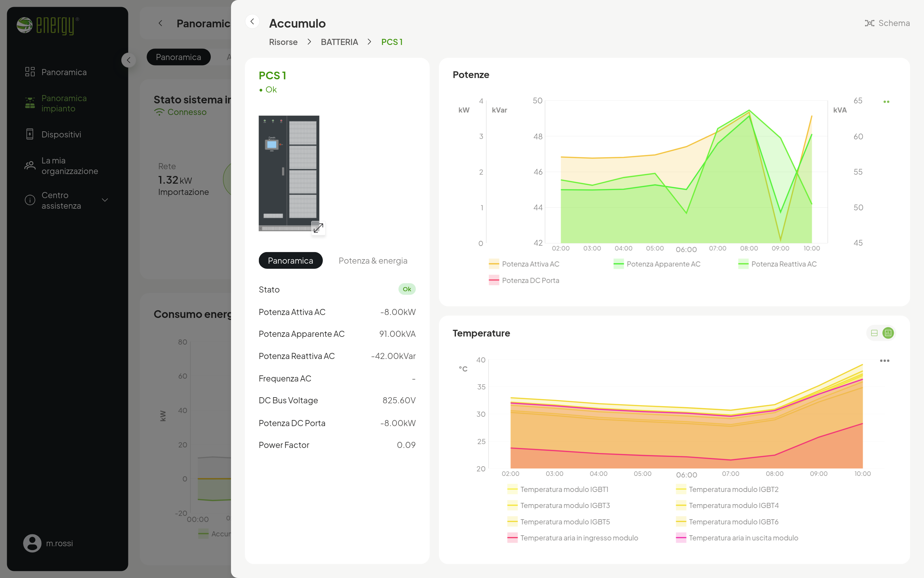
Task: Switch to Potenza & energia tab
Action: 373,261
